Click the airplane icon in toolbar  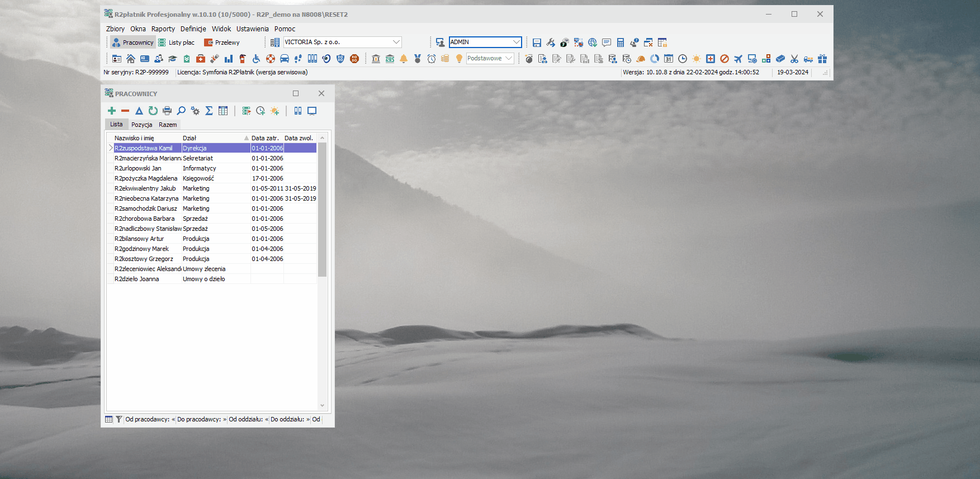[738, 59]
